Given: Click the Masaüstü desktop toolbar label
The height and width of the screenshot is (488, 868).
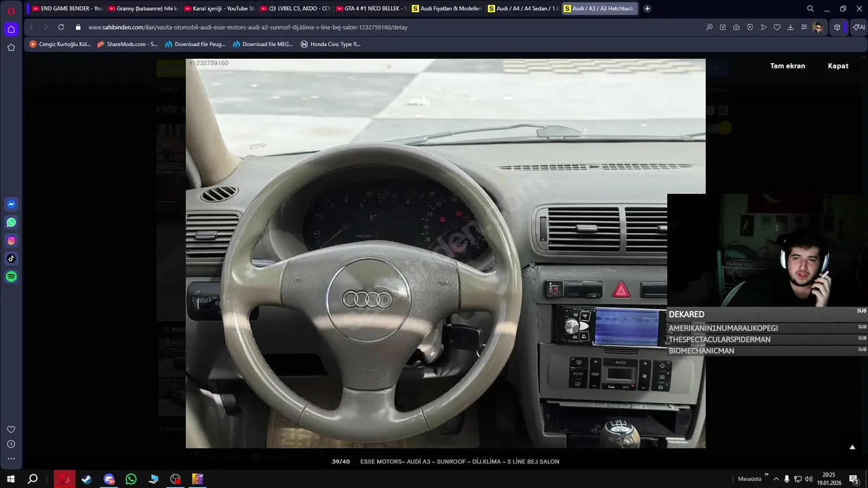Looking at the screenshot, I should [x=749, y=479].
